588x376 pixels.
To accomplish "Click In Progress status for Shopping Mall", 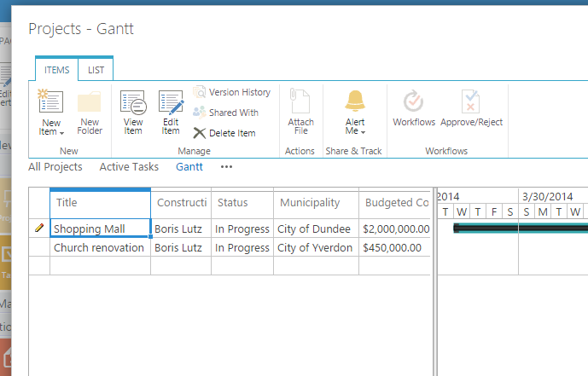I will (242, 228).
